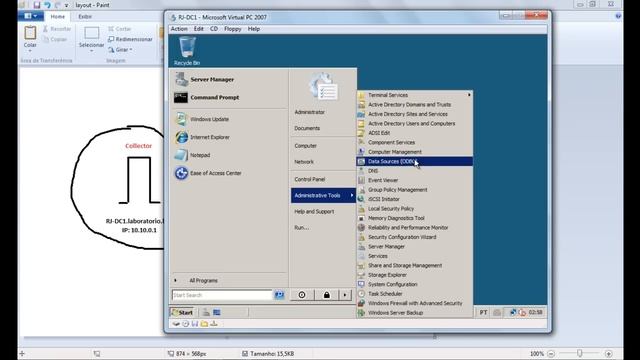Open iSCSI Initiator
The width and height of the screenshot is (640, 360).
pyautogui.click(x=415, y=199)
